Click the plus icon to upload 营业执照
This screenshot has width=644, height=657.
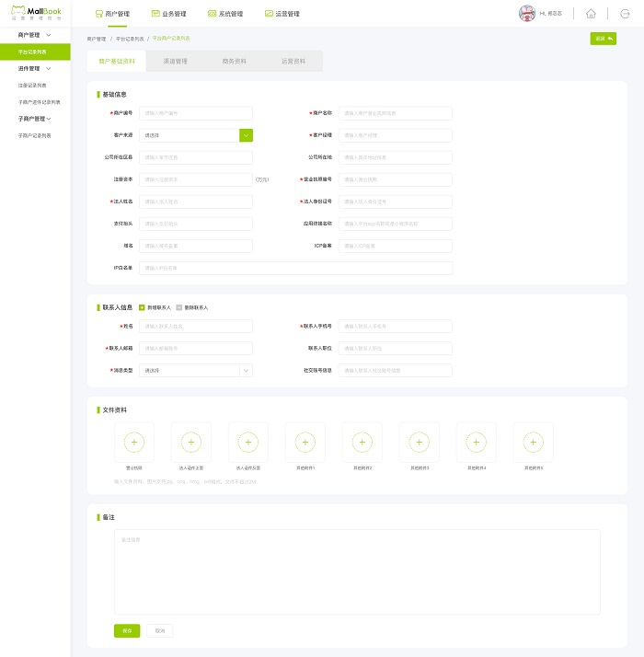coord(134,443)
